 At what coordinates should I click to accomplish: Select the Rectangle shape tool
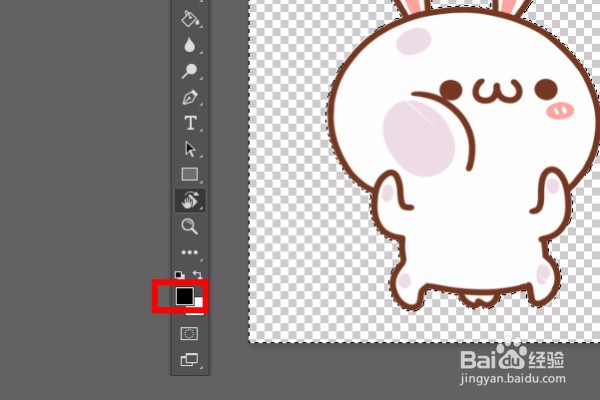click(x=189, y=174)
